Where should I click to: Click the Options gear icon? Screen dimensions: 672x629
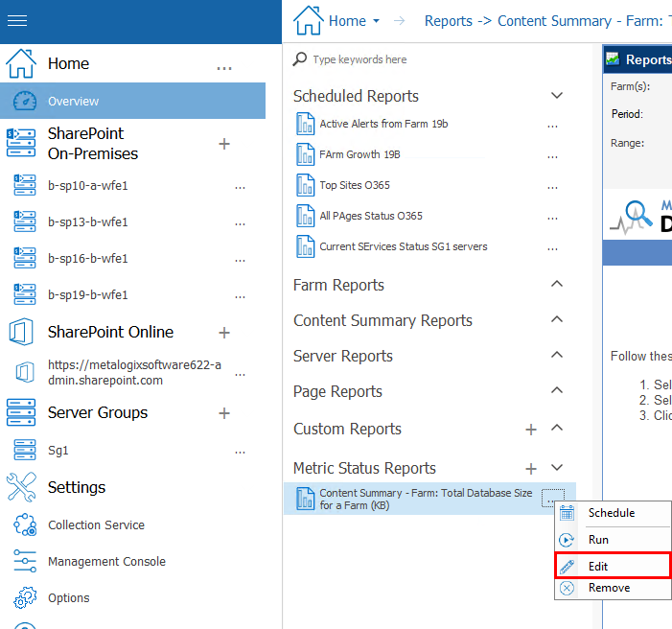pyautogui.click(x=25, y=597)
